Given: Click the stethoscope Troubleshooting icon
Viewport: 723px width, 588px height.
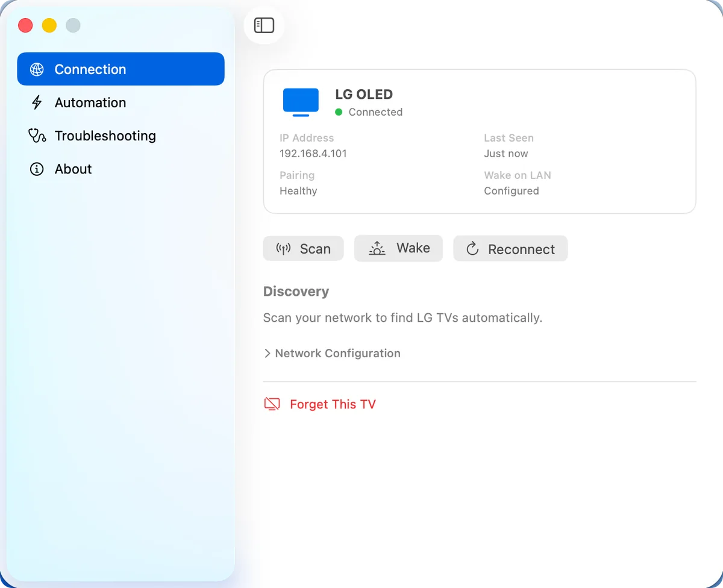Looking at the screenshot, I should (37, 136).
